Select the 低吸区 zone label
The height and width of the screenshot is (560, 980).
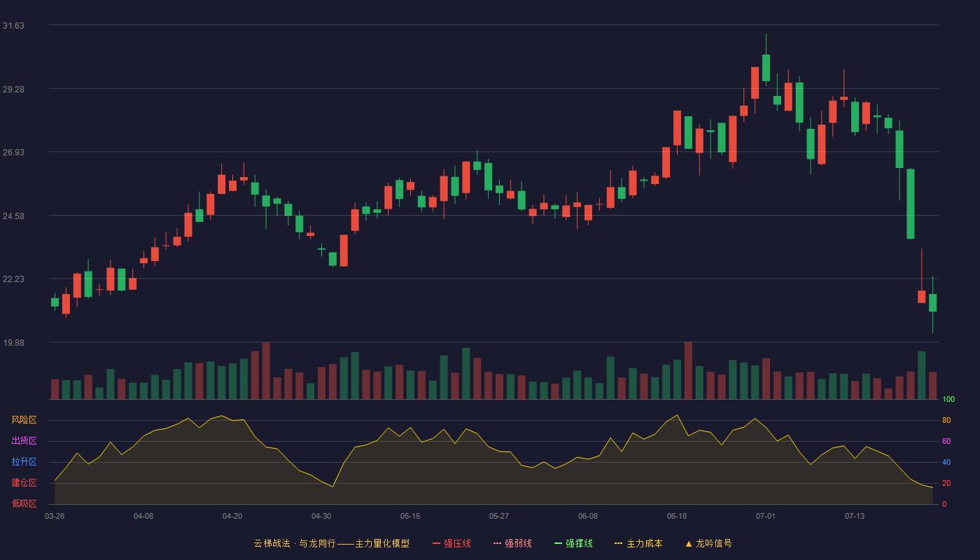tap(24, 503)
